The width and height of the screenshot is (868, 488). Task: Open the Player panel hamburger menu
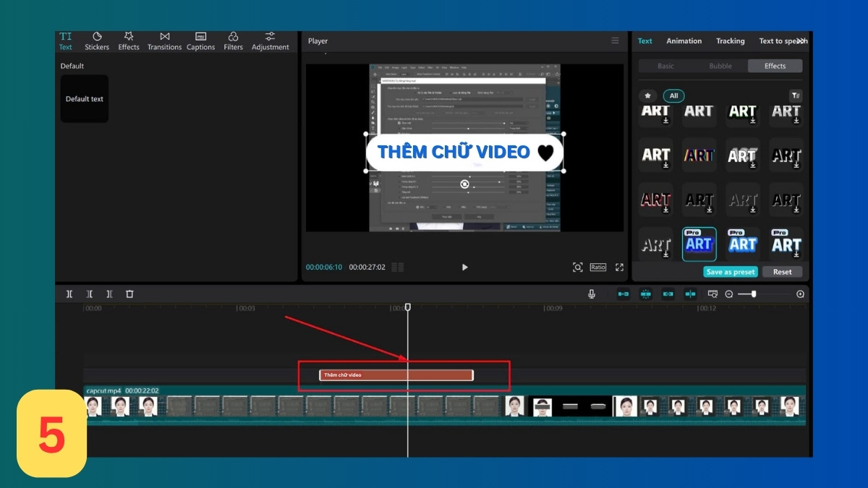616,40
